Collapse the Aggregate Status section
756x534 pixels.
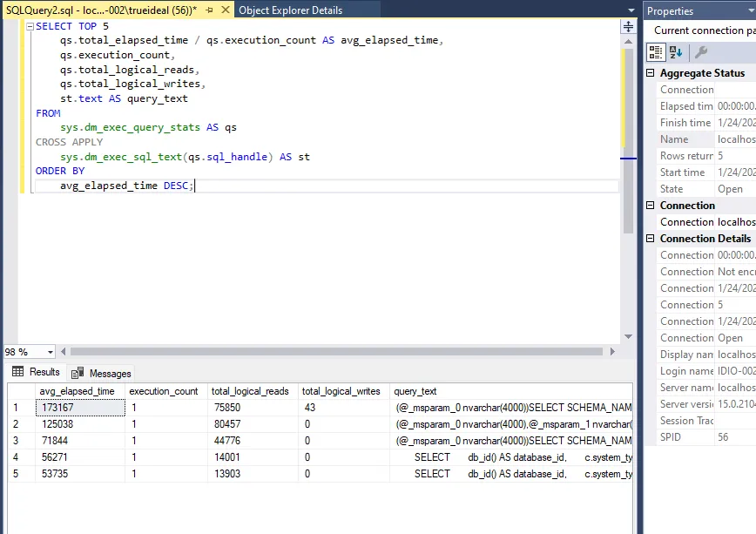[651, 73]
